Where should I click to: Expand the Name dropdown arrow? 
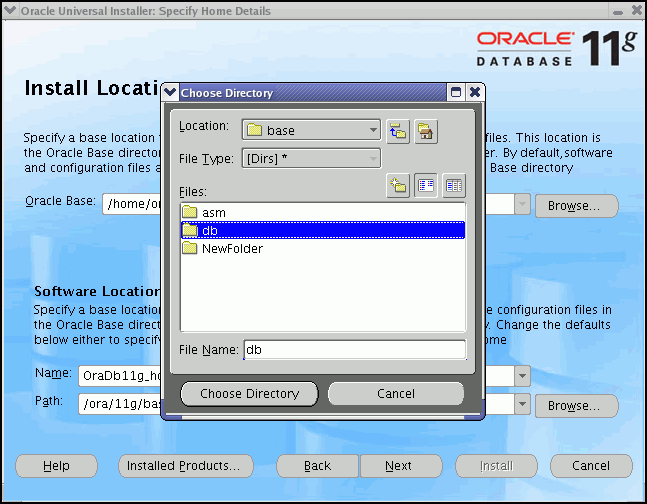(x=522, y=376)
